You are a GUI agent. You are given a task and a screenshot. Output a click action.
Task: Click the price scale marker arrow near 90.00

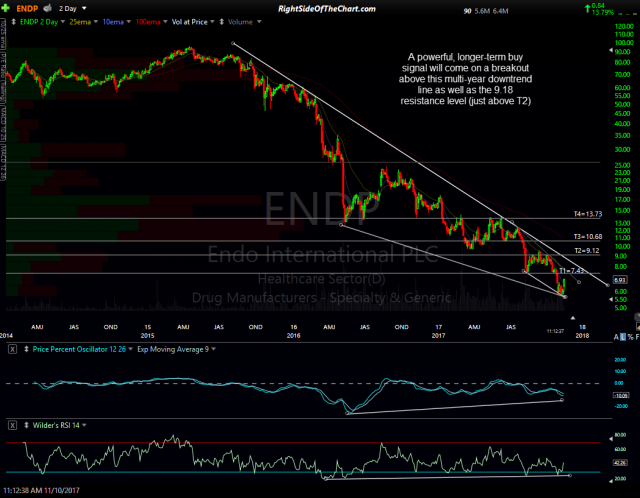pyautogui.click(x=611, y=50)
